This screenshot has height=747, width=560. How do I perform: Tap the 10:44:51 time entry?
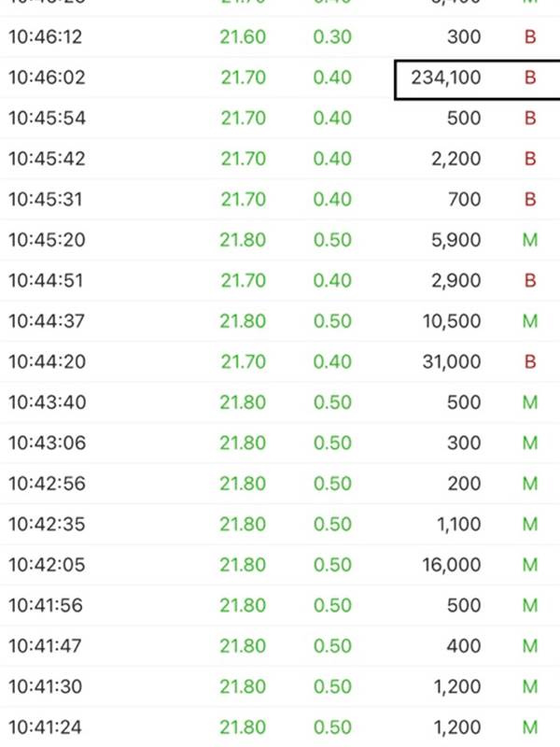click(x=46, y=281)
